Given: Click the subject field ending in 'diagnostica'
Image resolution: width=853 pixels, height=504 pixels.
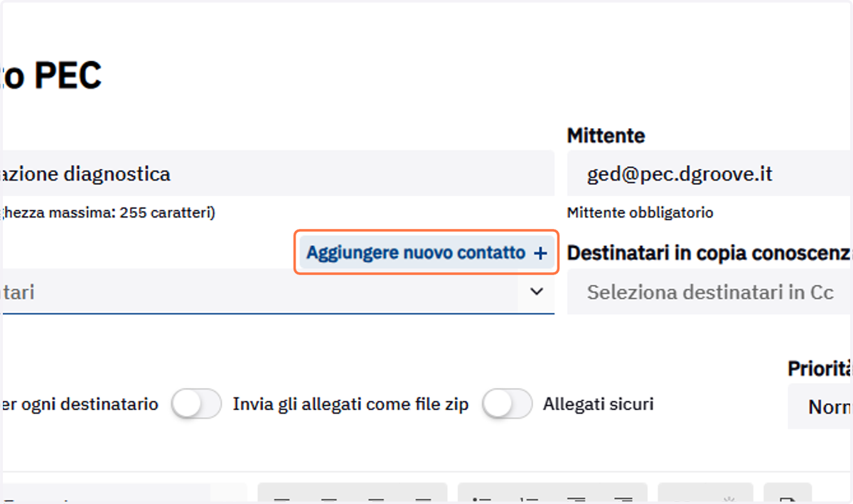Looking at the screenshot, I should click(x=277, y=173).
